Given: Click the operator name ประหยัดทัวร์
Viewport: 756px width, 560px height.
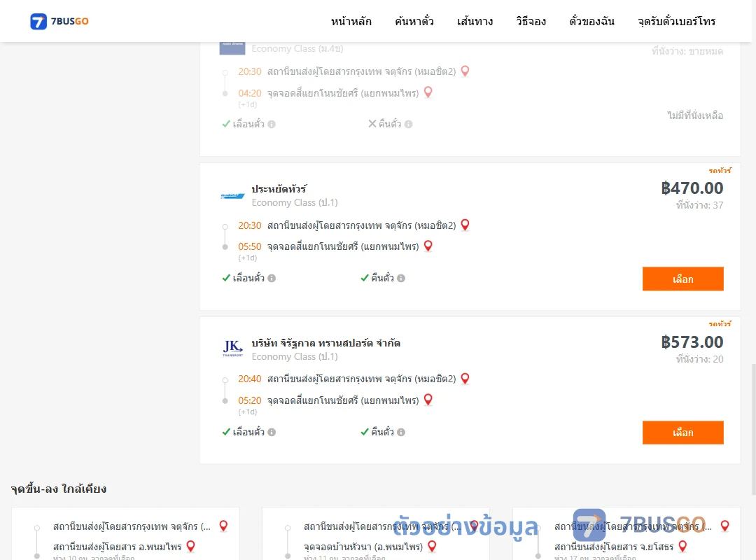Looking at the screenshot, I should [279, 188].
